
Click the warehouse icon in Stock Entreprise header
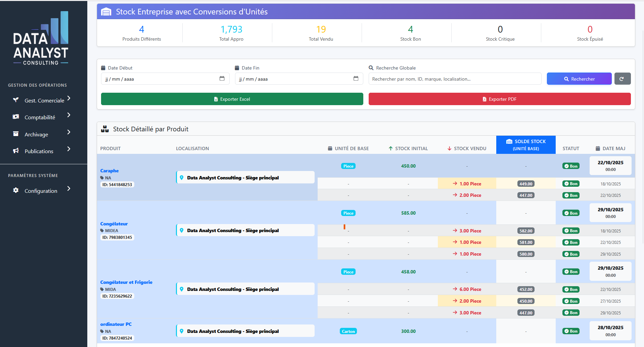[106, 11]
